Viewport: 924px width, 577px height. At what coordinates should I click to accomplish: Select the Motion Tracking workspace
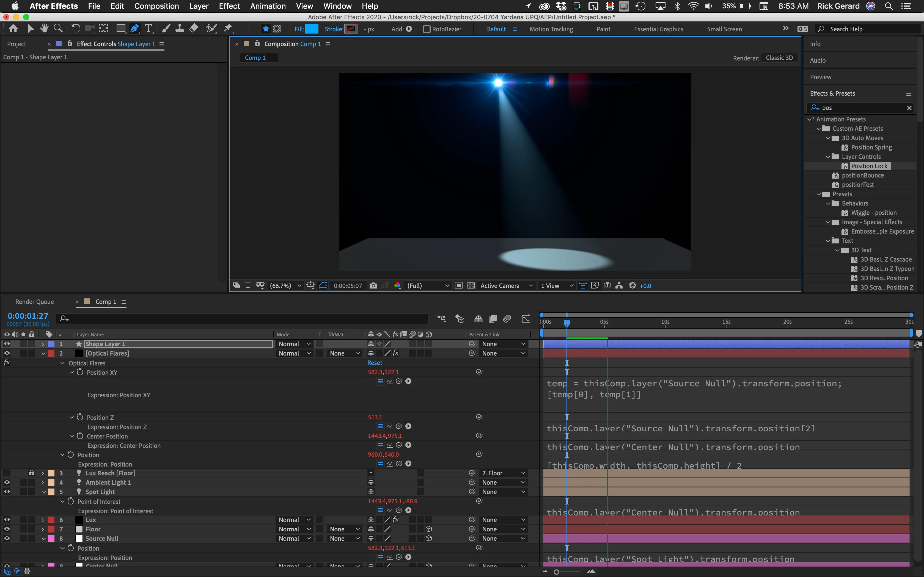[x=551, y=29]
